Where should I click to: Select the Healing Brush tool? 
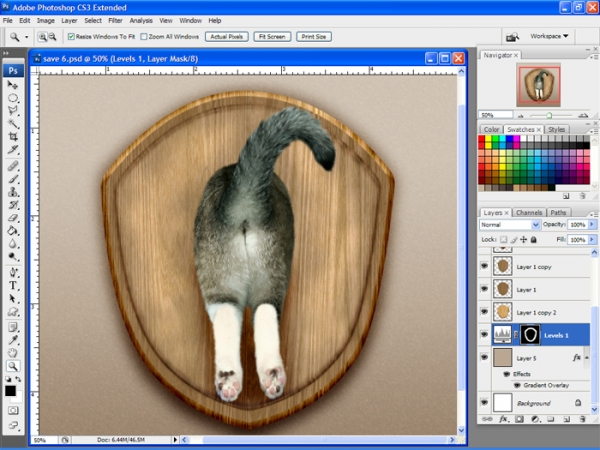pyautogui.click(x=13, y=166)
